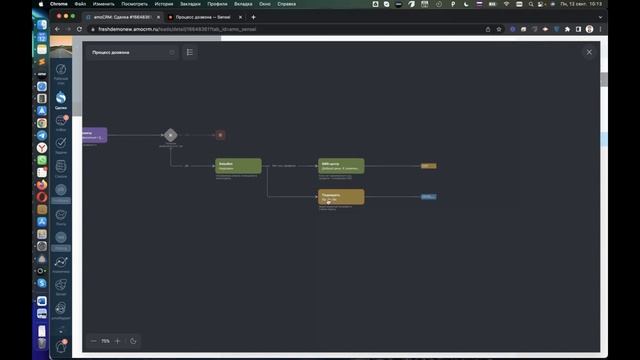Zoom in the canvas with plus button
The width and height of the screenshot is (640, 360).
click(118, 341)
